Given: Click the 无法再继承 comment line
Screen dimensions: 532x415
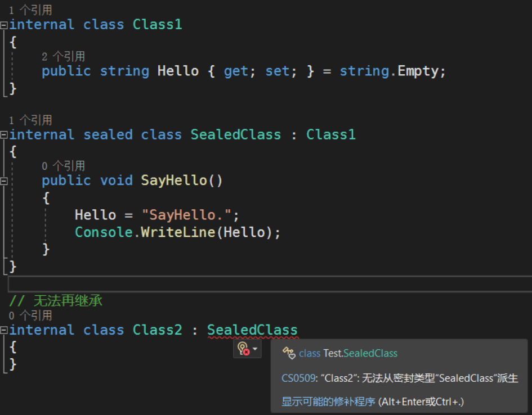Looking at the screenshot, I should [56, 301].
